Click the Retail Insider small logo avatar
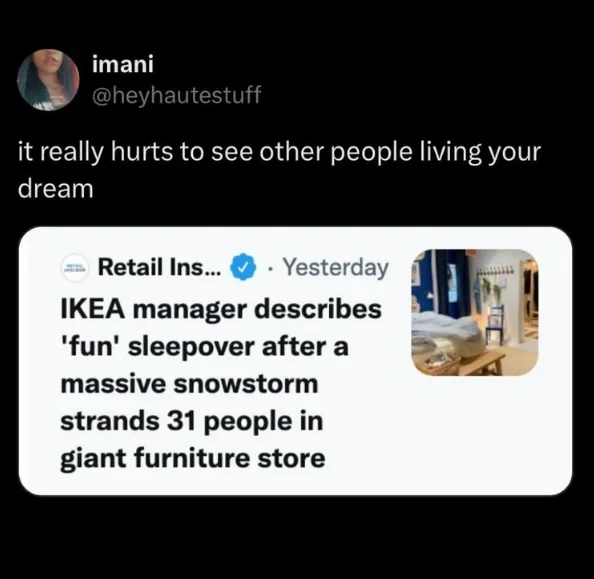Screen dimensions: 594x579 [75, 268]
